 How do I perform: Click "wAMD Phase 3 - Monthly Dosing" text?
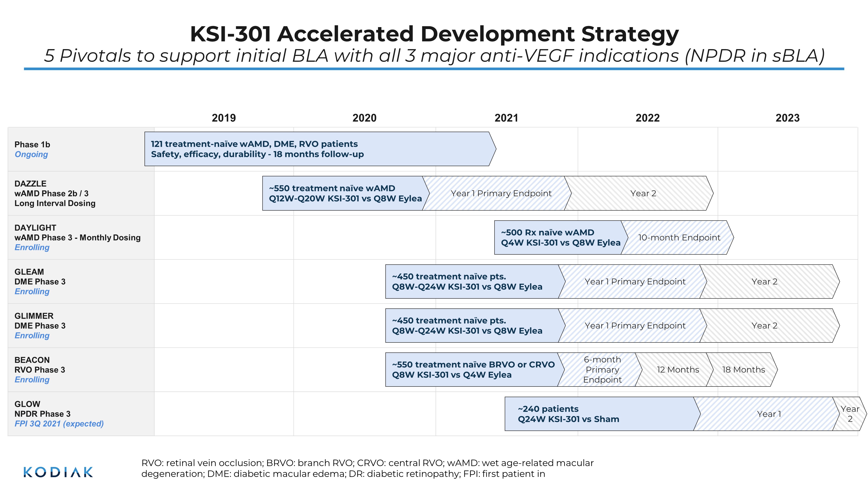[77, 237]
